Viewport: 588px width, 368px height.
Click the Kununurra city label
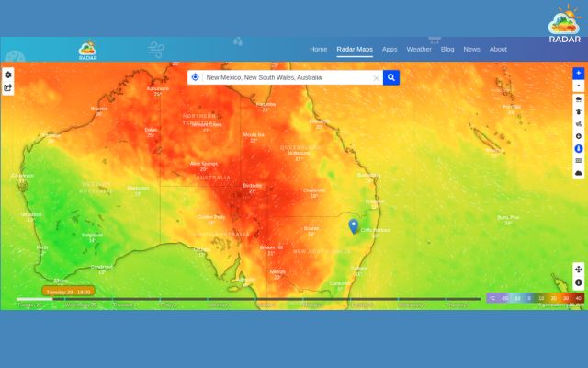(158, 88)
